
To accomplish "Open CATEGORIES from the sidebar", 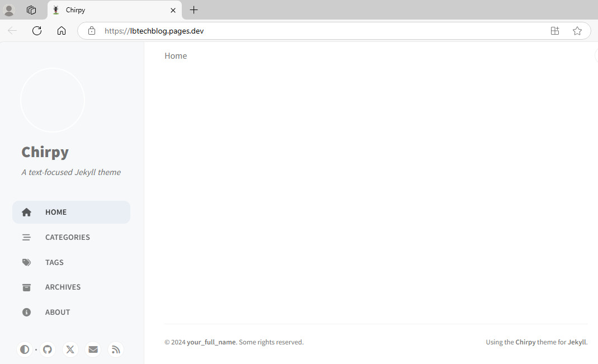I will click(67, 237).
